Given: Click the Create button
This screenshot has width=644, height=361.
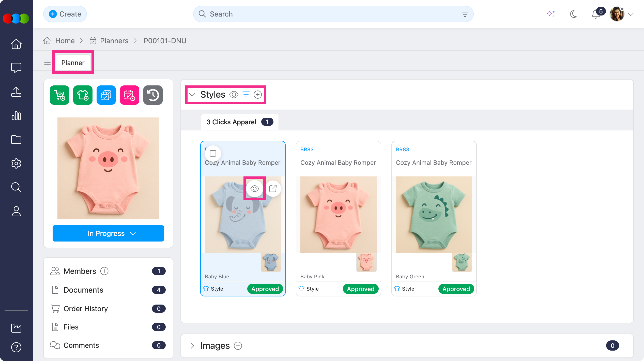Looking at the screenshot, I should click(x=65, y=14).
